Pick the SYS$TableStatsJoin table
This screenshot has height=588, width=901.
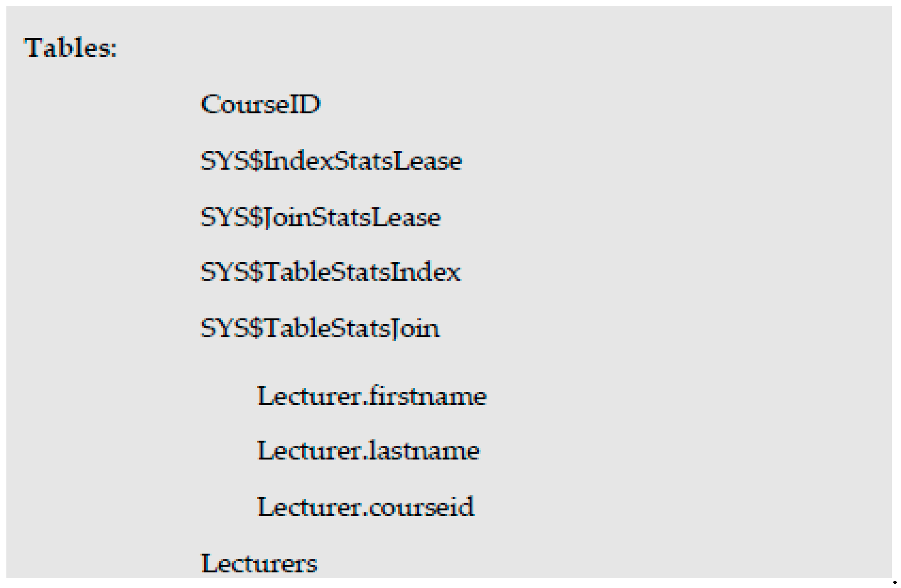click(x=320, y=328)
